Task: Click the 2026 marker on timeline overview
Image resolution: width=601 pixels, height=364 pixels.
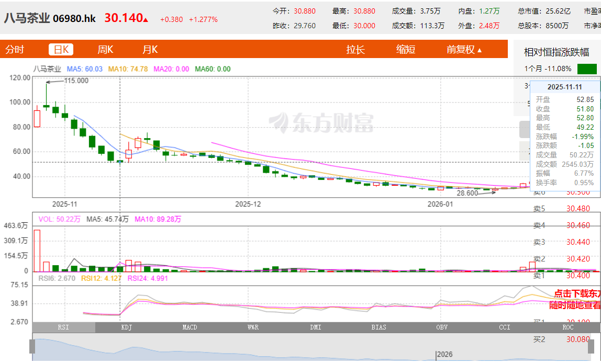Action: (444, 355)
